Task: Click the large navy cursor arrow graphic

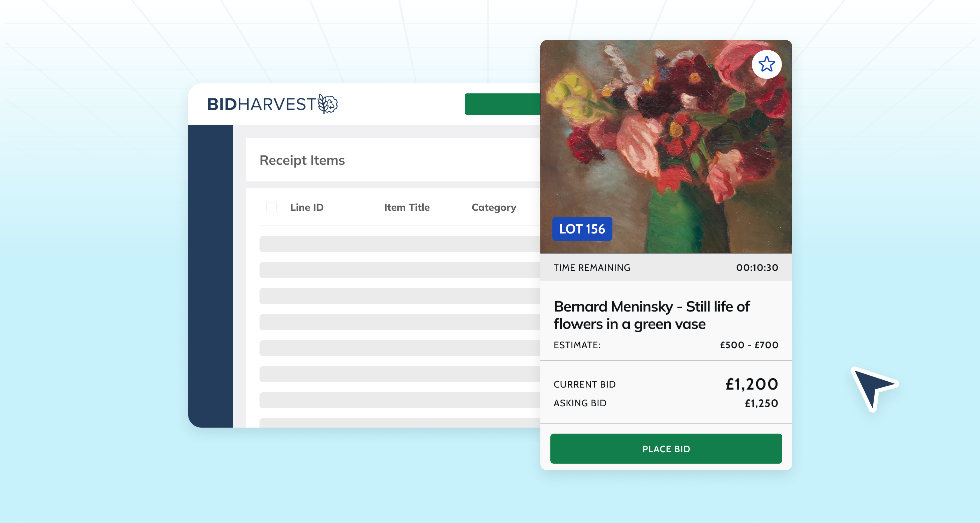Action: click(875, 389)
